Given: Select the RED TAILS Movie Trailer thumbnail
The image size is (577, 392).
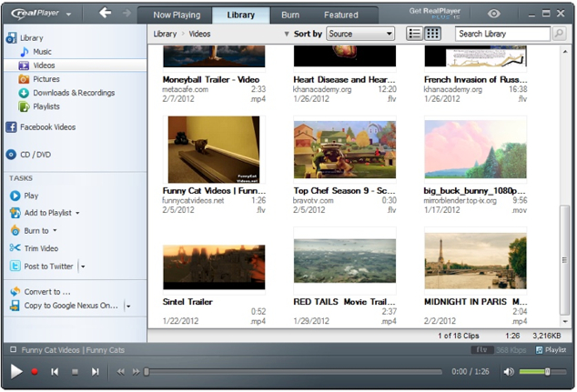Looking at the screenshot, I should (x=345, y=261).
